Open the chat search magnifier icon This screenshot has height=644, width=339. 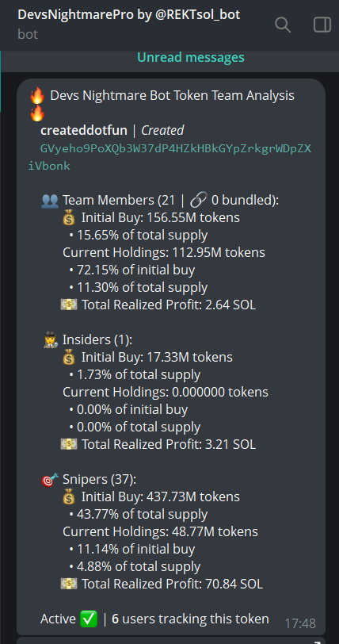point(283,25)
